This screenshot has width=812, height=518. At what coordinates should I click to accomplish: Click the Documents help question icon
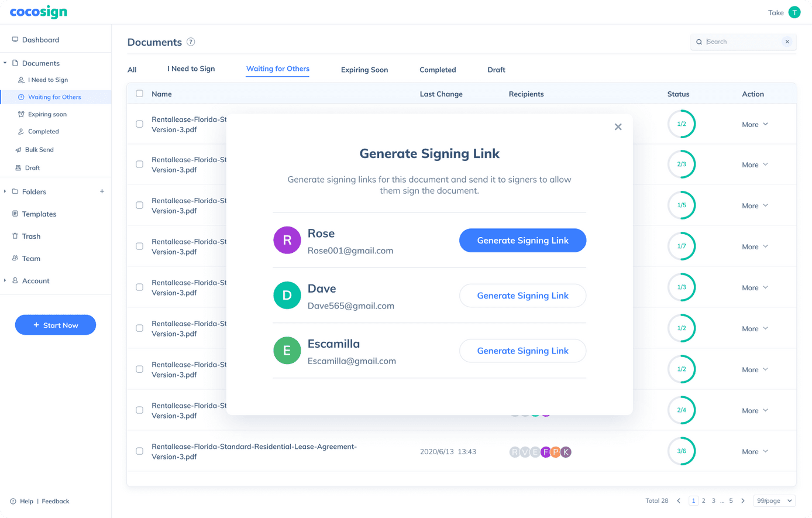click(191, 42)
